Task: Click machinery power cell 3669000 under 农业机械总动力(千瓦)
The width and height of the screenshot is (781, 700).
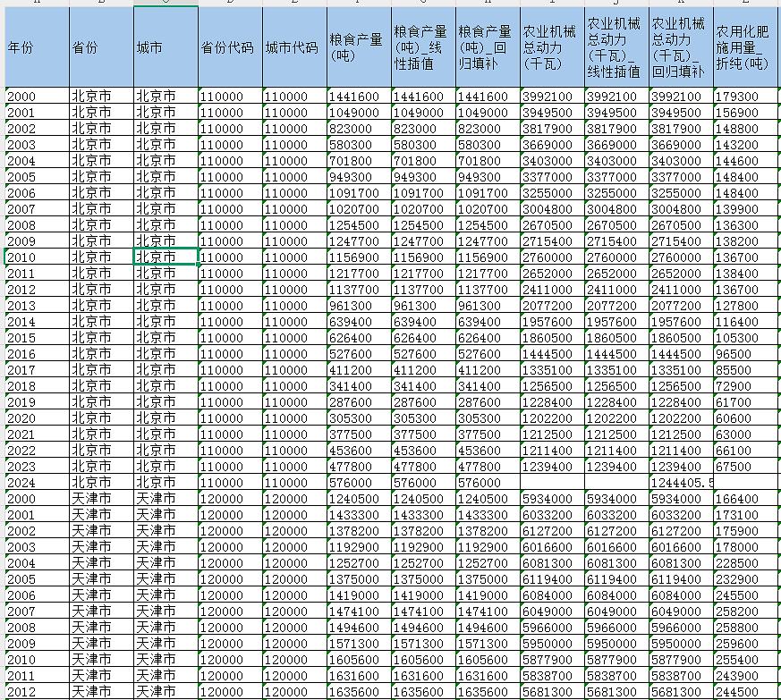Action: pos(552,145)
